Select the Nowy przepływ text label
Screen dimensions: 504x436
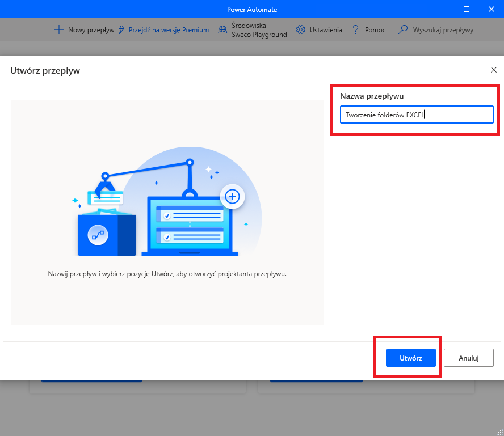pos(91,30)
